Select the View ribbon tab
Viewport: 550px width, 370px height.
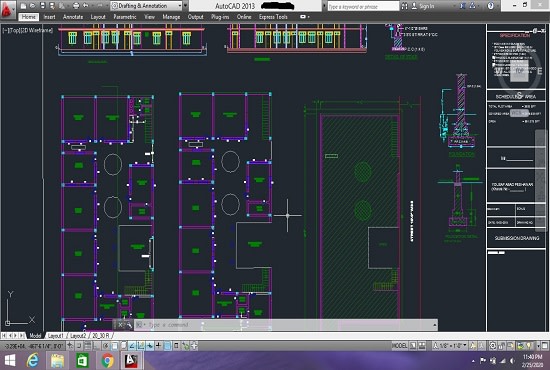pos(149,17)
